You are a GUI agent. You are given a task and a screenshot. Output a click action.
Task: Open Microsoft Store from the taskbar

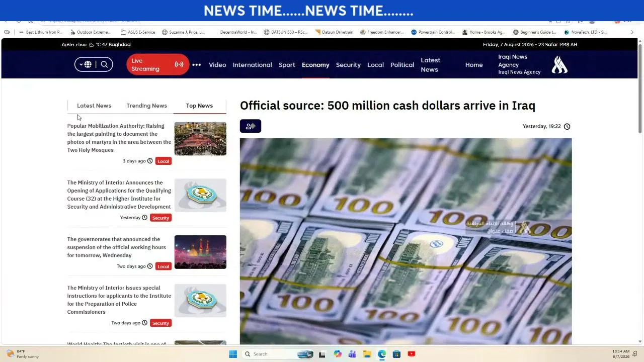(x=396, y=354)
